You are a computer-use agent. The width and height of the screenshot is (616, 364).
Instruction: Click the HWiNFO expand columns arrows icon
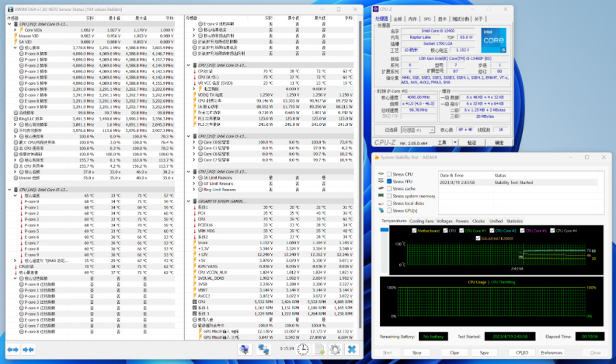click(x=12, y=350)
